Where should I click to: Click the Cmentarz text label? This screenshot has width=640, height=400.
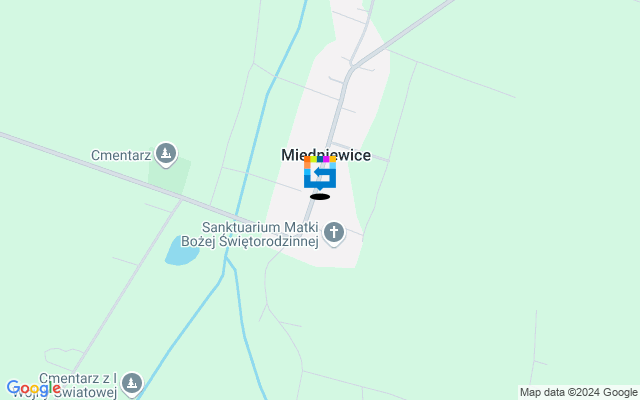(121, 156)
